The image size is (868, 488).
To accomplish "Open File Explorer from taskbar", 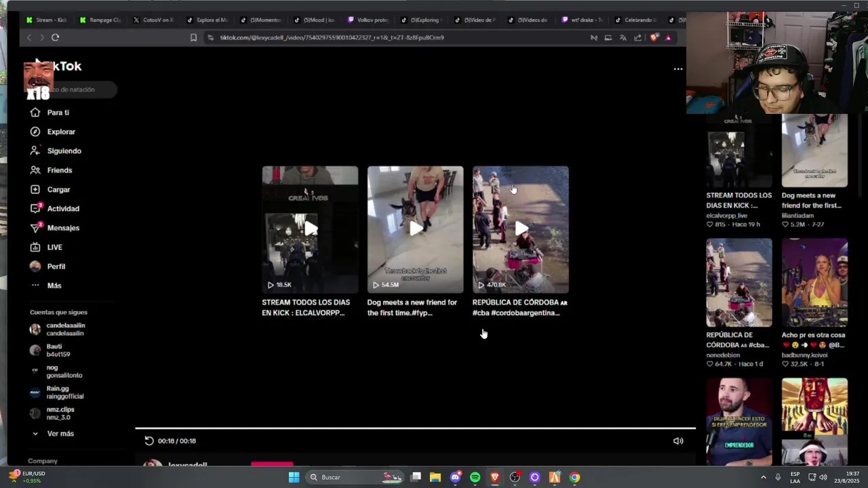I will [435, 477].
